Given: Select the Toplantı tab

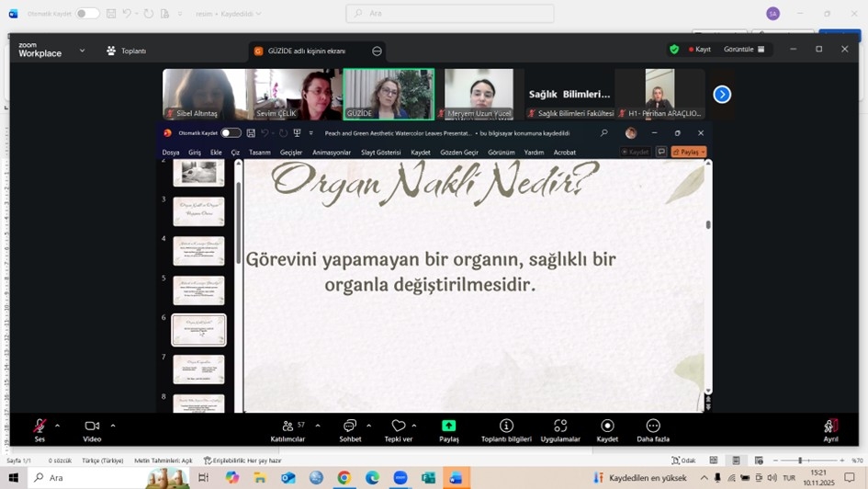Looking at the screenshot, I should point(127,51).
